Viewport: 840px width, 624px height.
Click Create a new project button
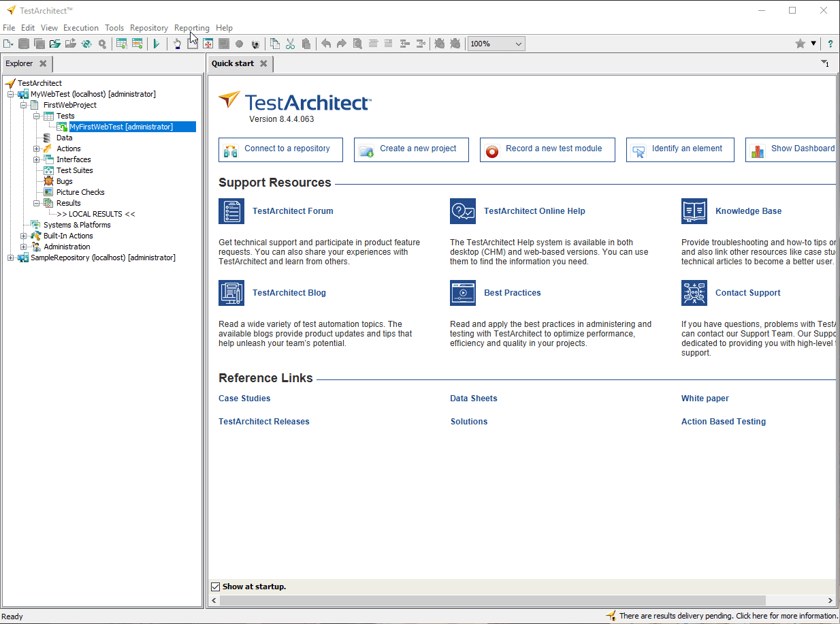coord(411,150)
